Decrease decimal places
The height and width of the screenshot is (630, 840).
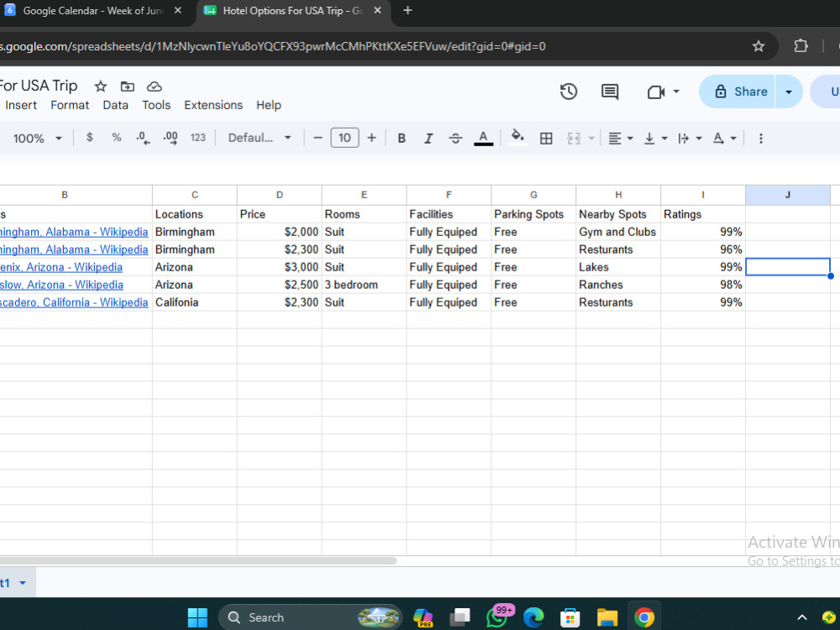coord(143,139)
